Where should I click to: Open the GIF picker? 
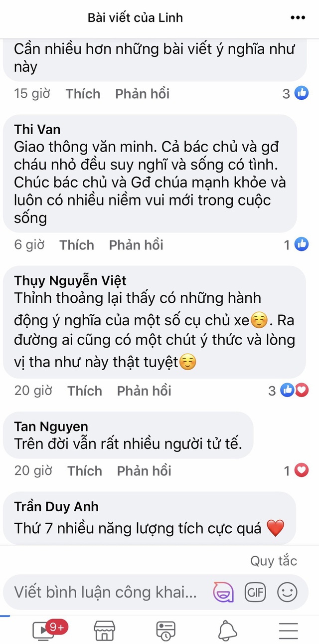pyautogui.click(x=255, y=592)
